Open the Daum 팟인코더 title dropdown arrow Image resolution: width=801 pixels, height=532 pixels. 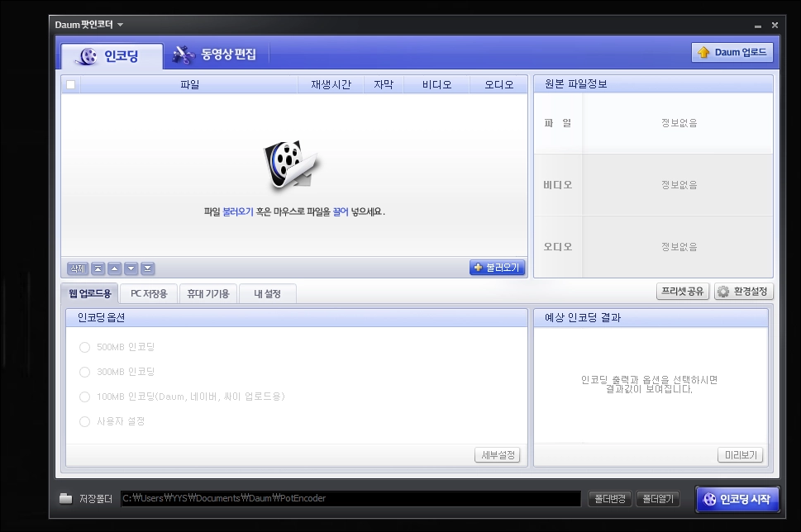tap(120, 25)
